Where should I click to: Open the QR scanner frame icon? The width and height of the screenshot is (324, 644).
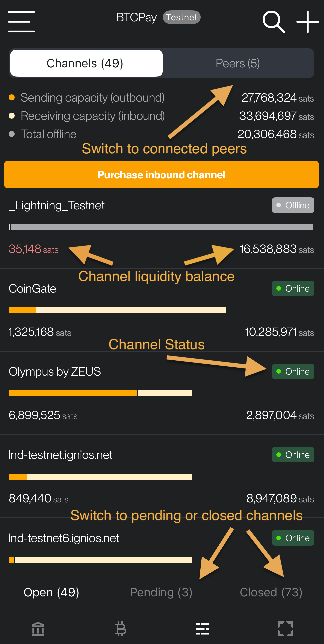(285, 629)
